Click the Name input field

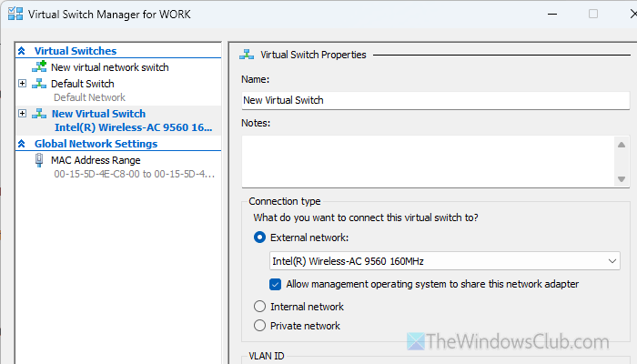[x=436, y=100]
